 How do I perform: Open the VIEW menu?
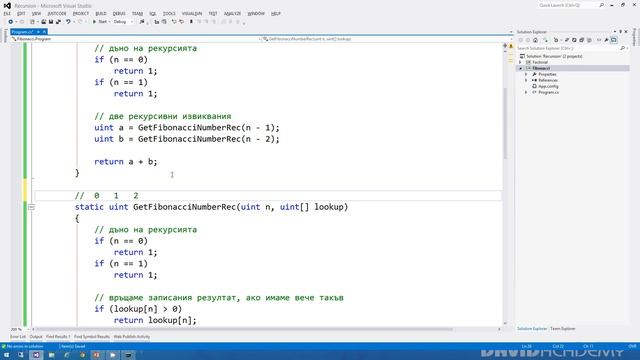click(36, 13)
